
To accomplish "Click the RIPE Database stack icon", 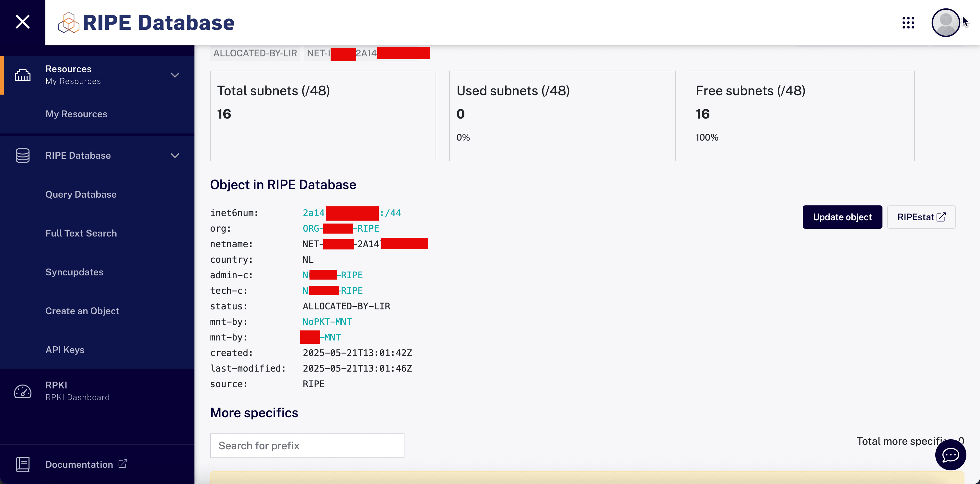I will pyautogui.click(x=22, y=156).
